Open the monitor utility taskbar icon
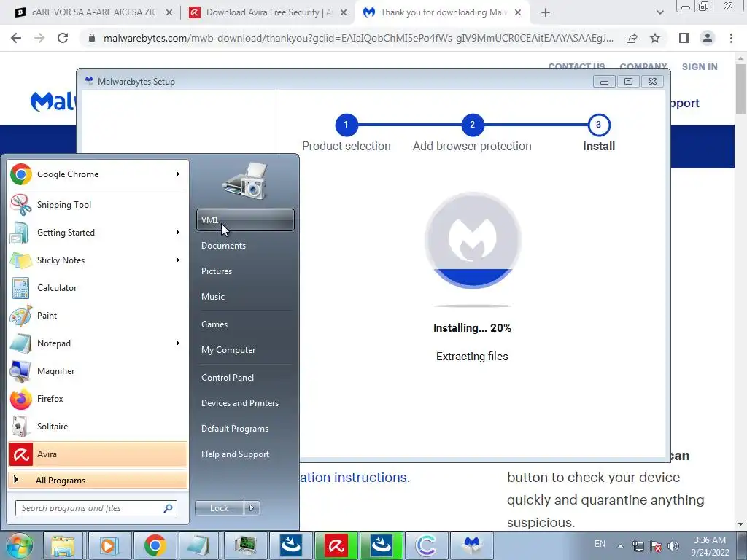747x560 pixels. click(x=245, y=545)
